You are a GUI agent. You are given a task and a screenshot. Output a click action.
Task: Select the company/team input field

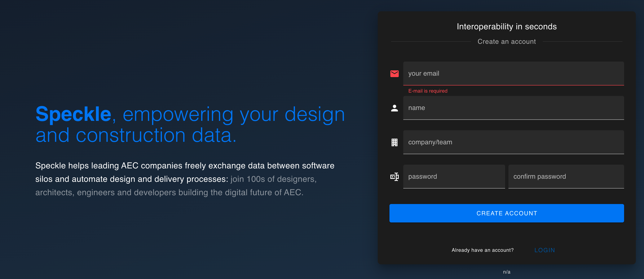pos(513,142)
